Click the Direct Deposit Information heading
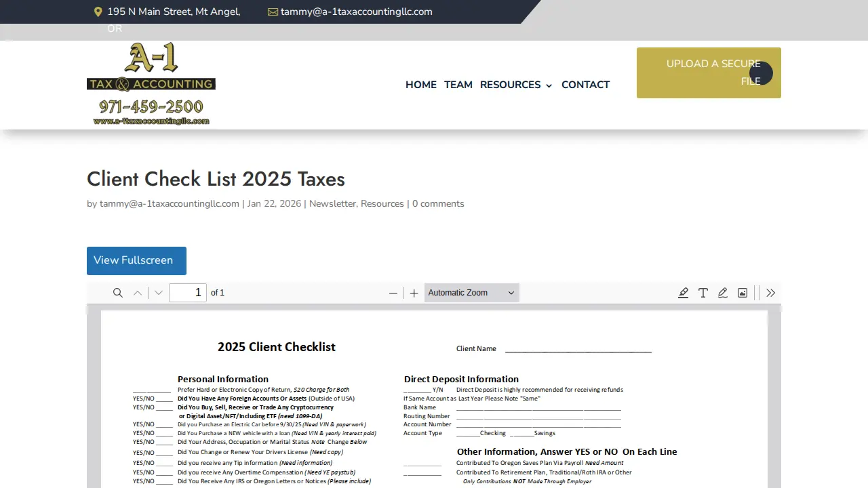The width and height of the screenshot is (868, 488). coord(461,379)
